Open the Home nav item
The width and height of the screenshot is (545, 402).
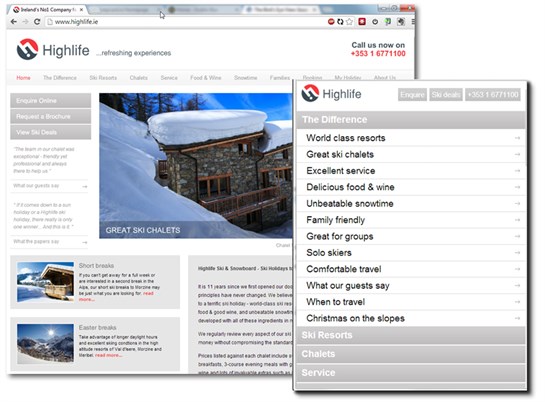[x=23, y=77]
